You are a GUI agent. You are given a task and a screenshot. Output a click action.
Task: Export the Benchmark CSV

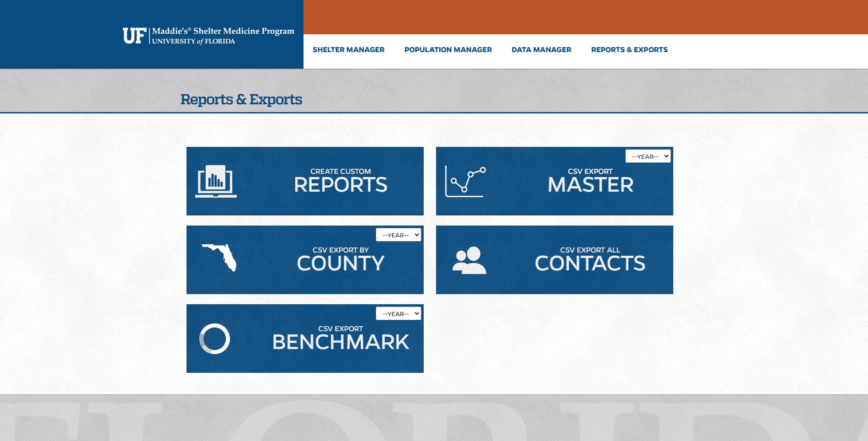tap(305, 339)
